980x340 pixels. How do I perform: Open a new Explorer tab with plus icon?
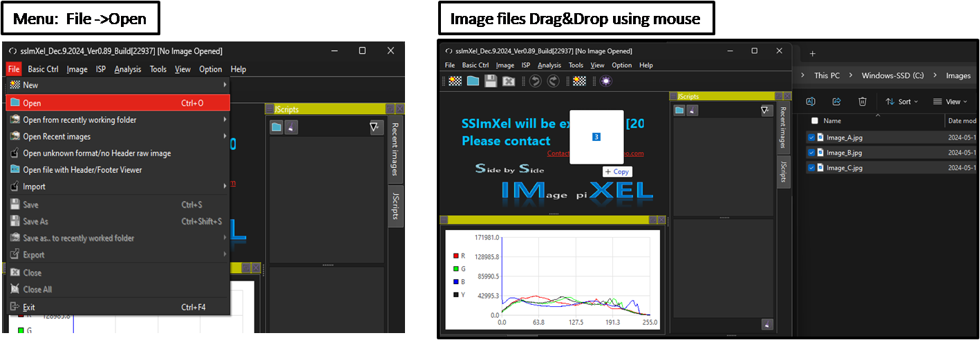click(x=813, y=54)
